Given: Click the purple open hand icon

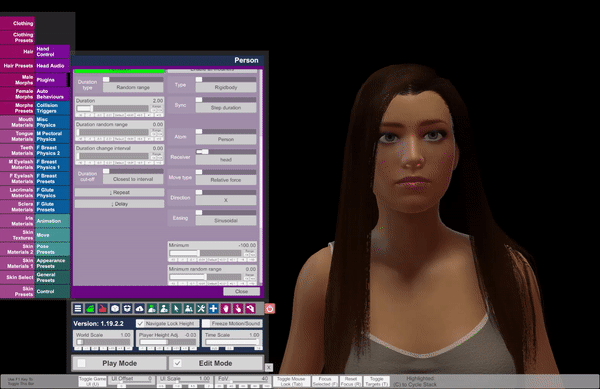Looking at the screenshot, I should pos(225,308).
